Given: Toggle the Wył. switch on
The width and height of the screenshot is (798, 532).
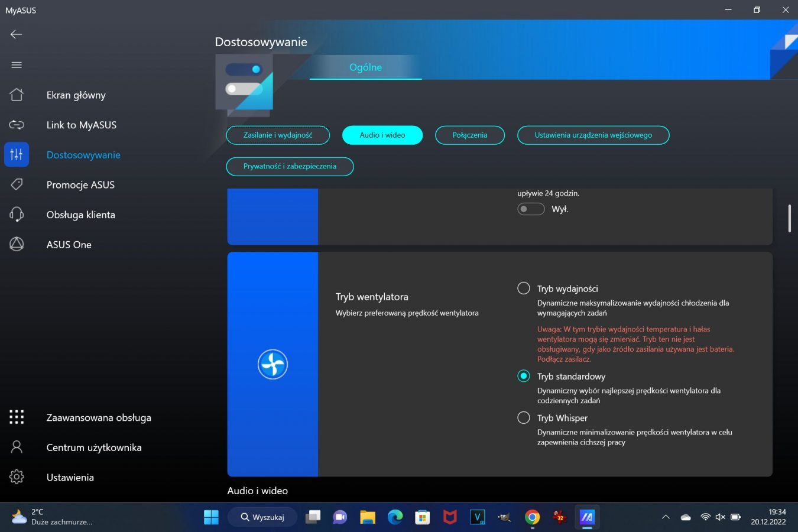Looking at the screenshot, I should coord(531,209).
